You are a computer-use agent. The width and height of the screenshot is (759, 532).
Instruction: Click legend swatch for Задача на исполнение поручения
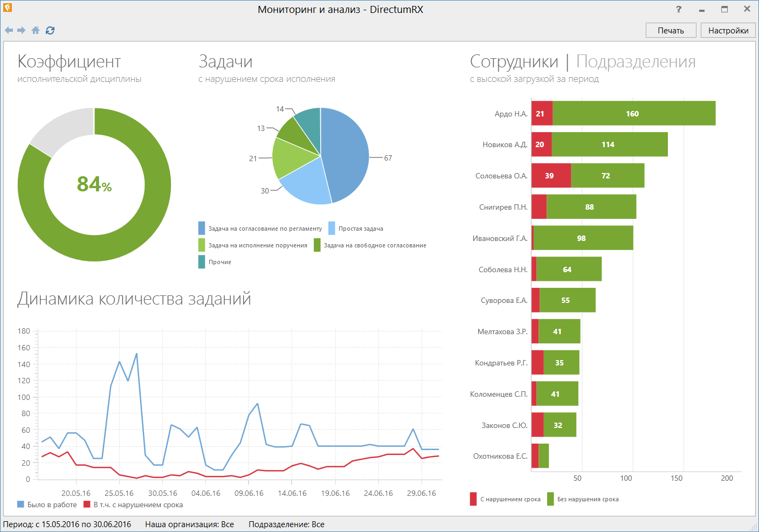[x=202, y=245]
